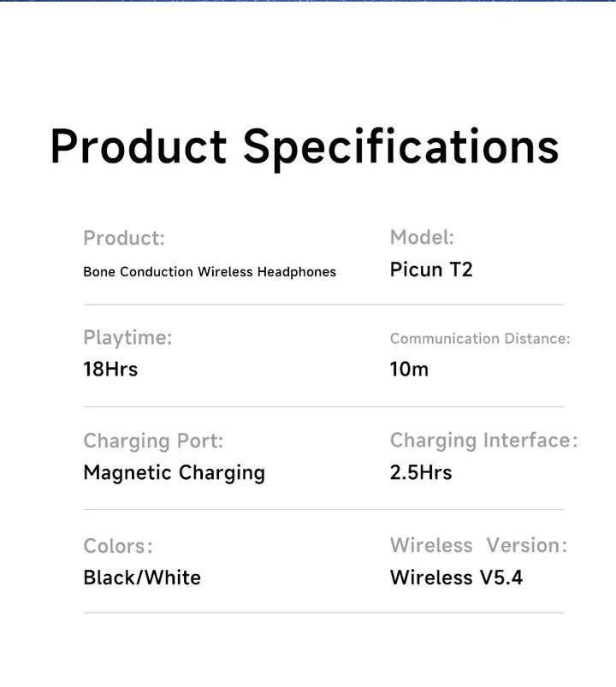Click the blue banner strip at the top
Image resolution: width=616 pixels, height=687 pixels.
click(308, 2)
